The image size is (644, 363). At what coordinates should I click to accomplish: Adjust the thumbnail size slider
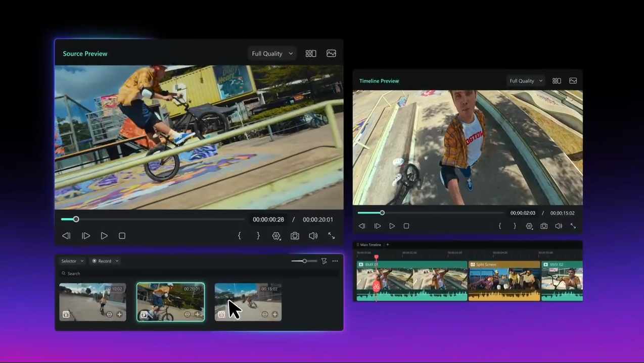tap(304, 261)
